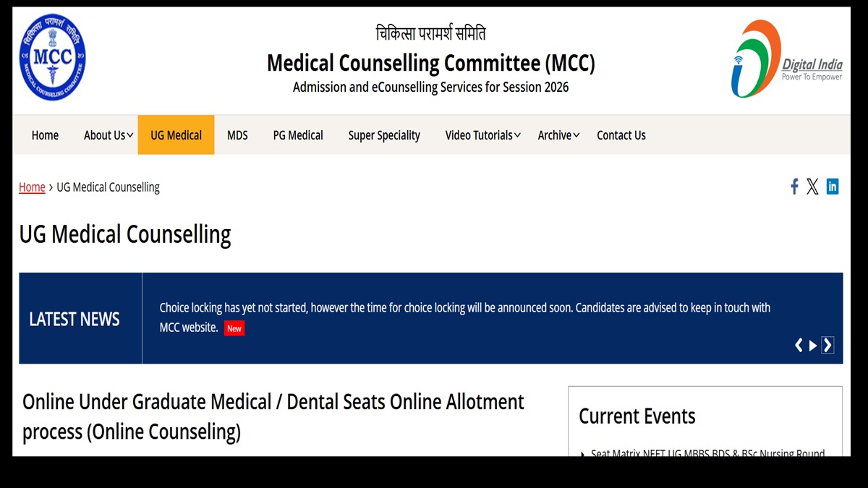Show previous news with left arrow
This screenshot has width=868, height=488.
coord(799,346)
